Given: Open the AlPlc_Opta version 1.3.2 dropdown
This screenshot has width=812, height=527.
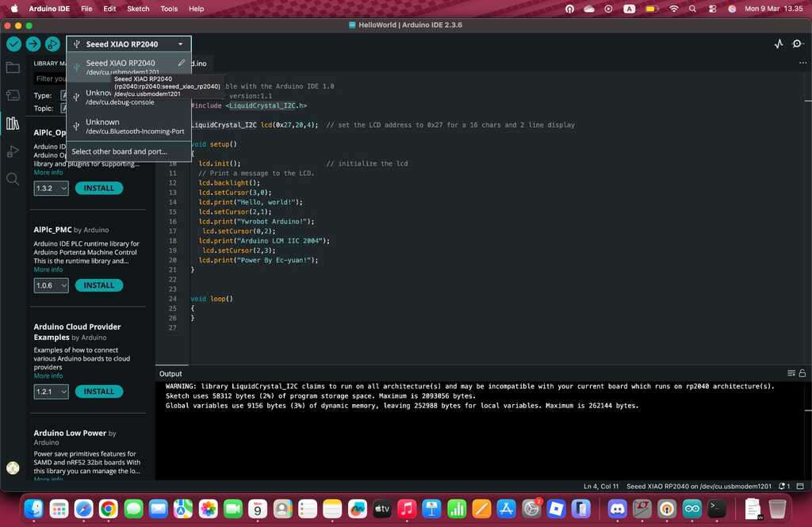Looking at the screenshot, I should coord(51,188).
